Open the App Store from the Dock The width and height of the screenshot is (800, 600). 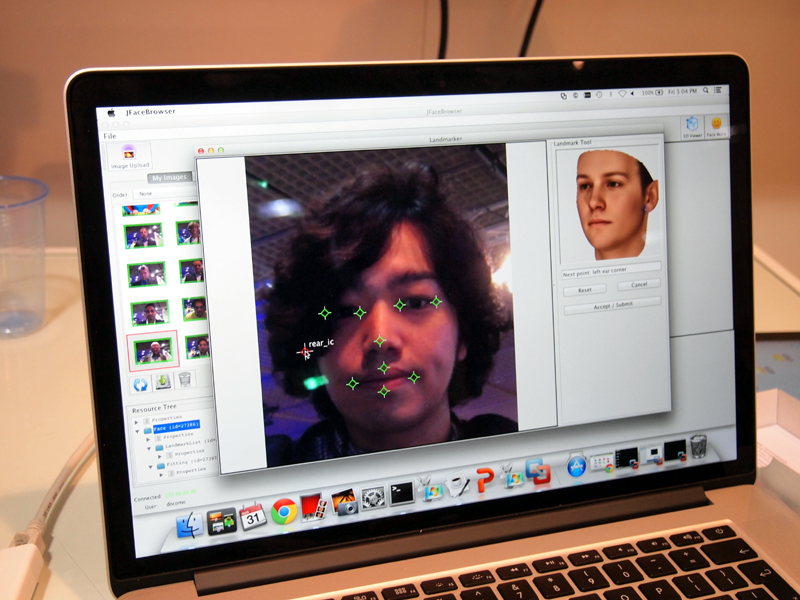(577, 465)
